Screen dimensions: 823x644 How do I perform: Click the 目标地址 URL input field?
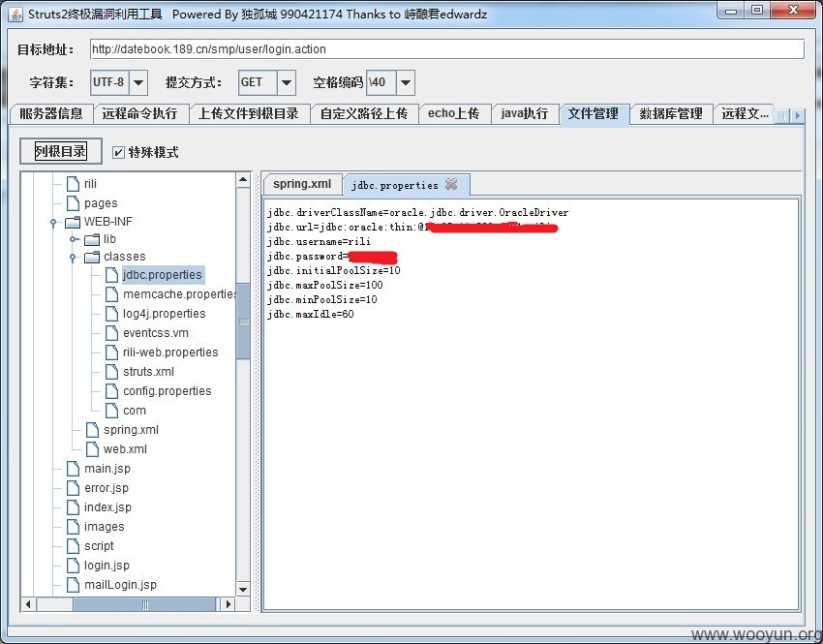pos(446,49)
